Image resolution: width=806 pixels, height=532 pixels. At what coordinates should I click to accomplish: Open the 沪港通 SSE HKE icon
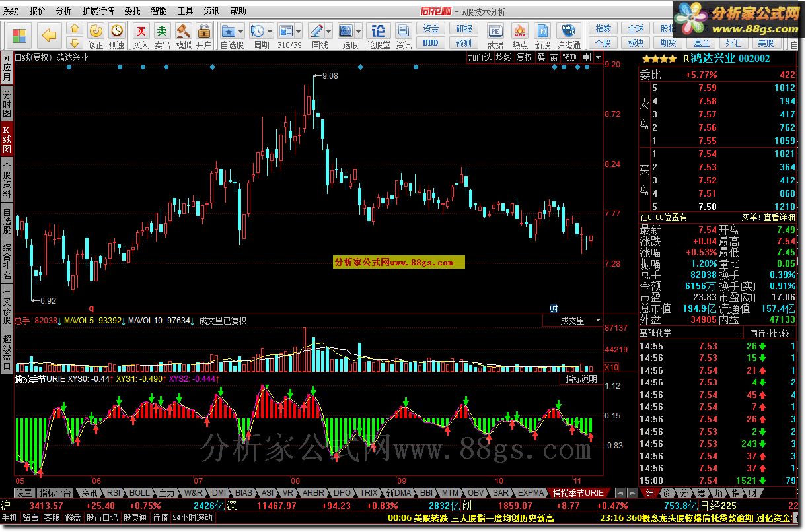[x=568, y=31]
